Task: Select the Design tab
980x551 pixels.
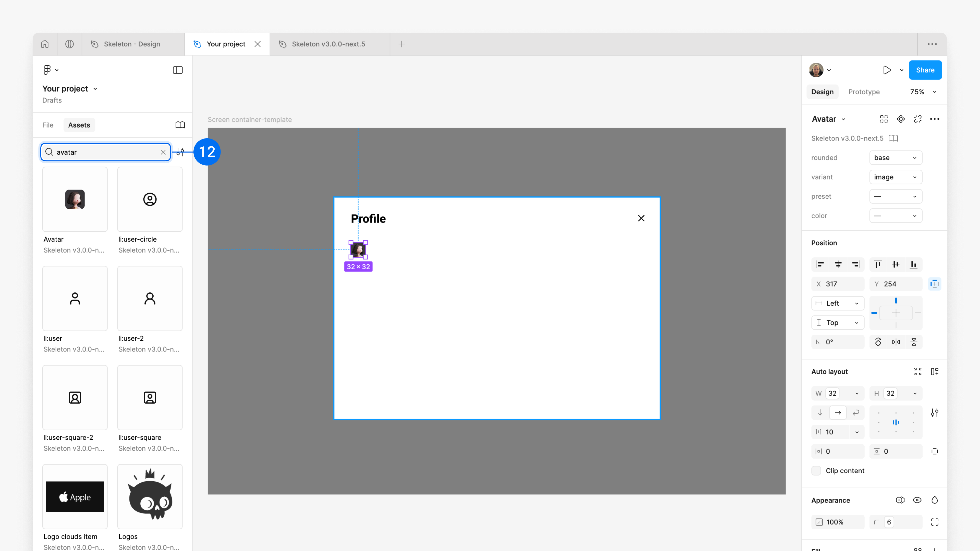Action: (823, 92)
